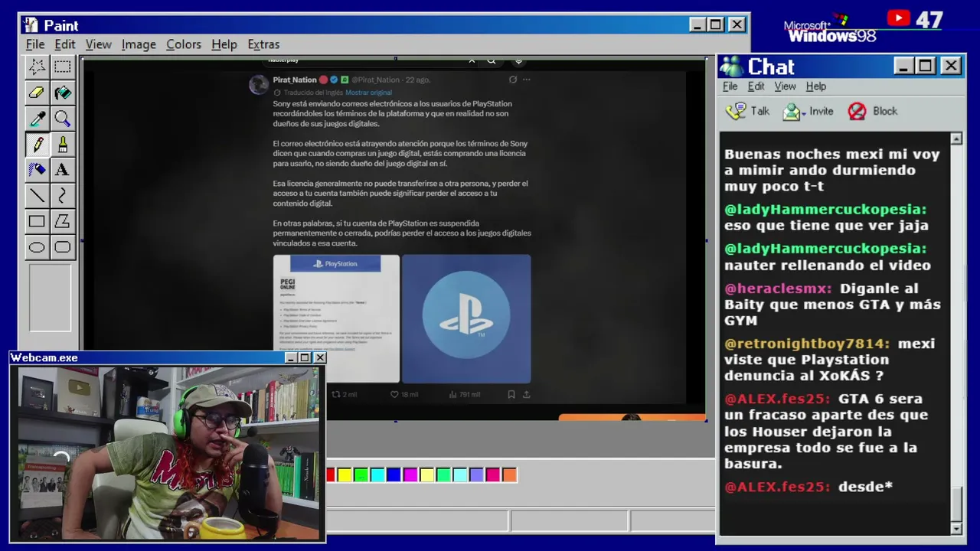Click the @Pirat_Nation handle

[x=376, y=80]
